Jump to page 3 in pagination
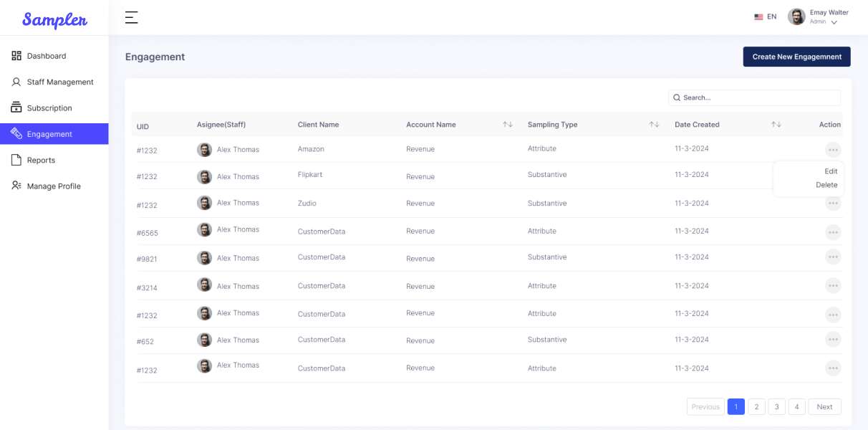 [776, 407]
